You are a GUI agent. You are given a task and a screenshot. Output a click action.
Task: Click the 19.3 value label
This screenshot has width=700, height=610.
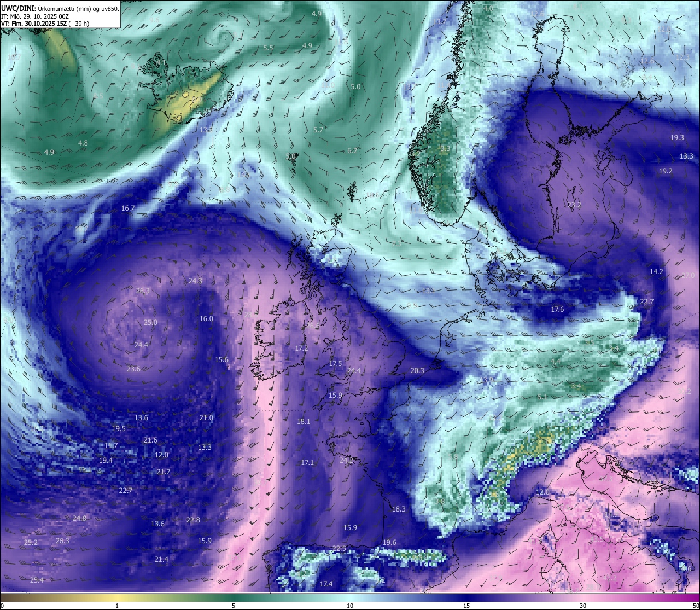pyautogui.click(x=677, y=137)
